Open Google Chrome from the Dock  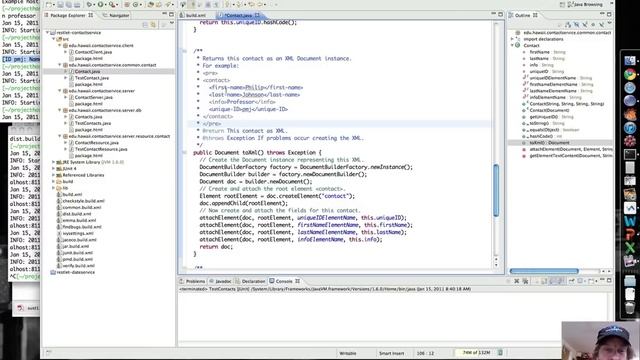630,74
